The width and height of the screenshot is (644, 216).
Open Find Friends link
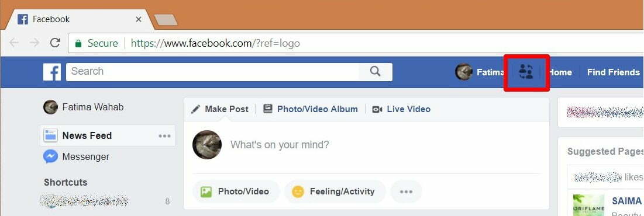[613, 72]
